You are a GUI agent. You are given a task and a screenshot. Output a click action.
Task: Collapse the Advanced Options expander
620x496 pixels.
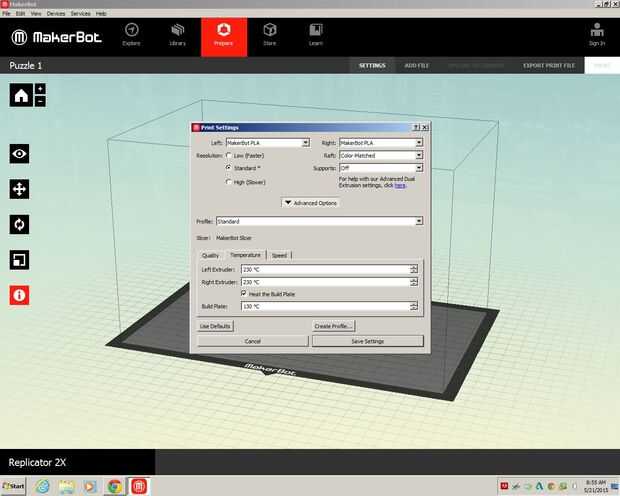tap(311, 203)
